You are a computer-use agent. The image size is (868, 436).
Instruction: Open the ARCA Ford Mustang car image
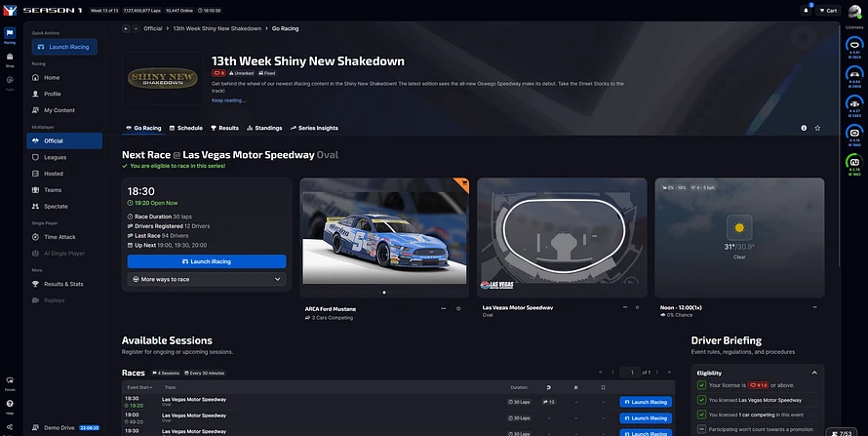[x=384, y=237]
